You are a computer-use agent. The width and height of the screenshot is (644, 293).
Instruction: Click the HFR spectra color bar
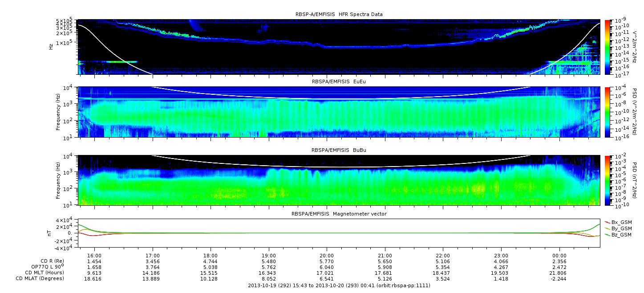click(x=607, y=47)
